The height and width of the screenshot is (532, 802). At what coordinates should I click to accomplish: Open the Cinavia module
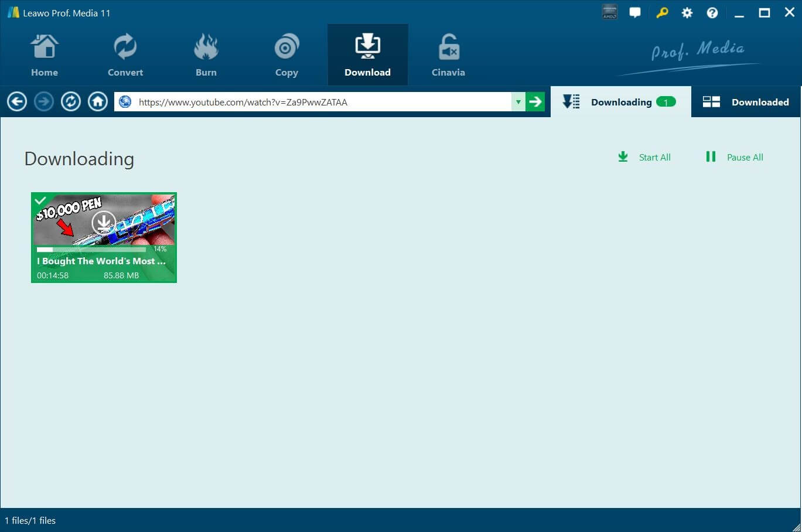[x=448, y=56]
